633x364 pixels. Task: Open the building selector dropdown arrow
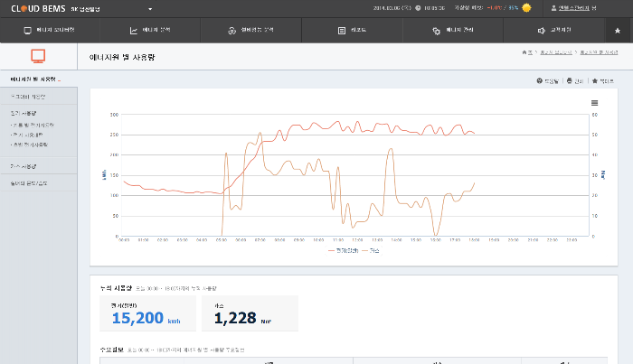click(x=149, y=8)
